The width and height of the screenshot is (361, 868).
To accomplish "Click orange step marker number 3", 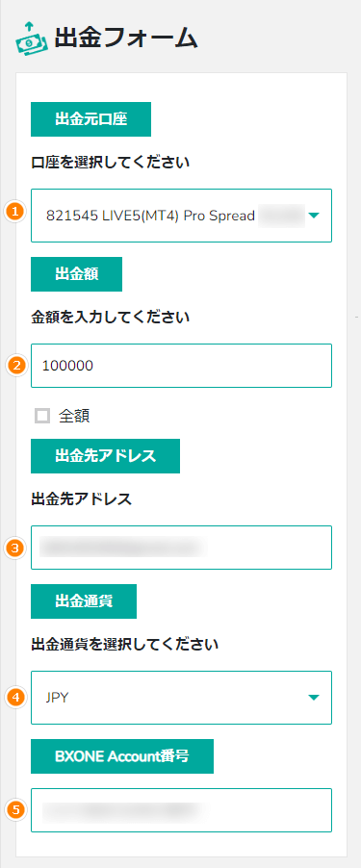I will (x=16, y=549).
